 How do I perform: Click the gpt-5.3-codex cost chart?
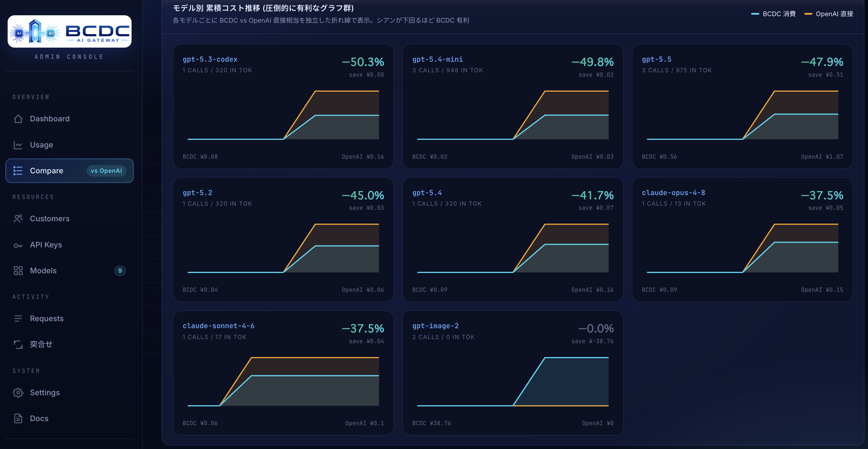coord(283,115)
